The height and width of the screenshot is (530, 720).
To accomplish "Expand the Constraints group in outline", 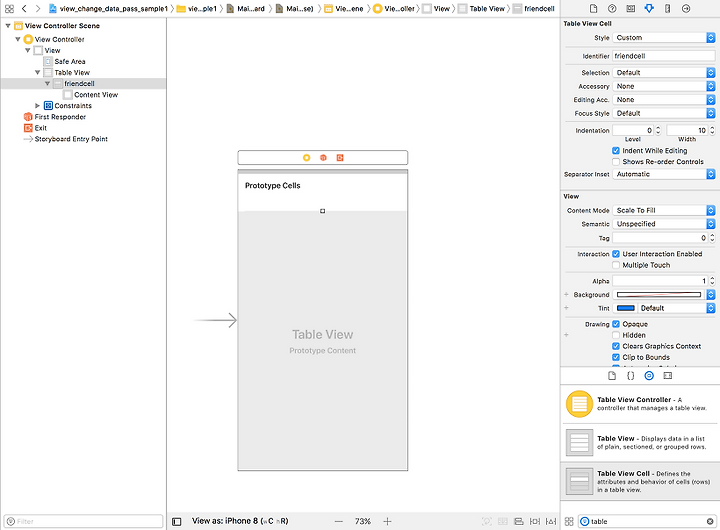I will (x=37, y=106).
